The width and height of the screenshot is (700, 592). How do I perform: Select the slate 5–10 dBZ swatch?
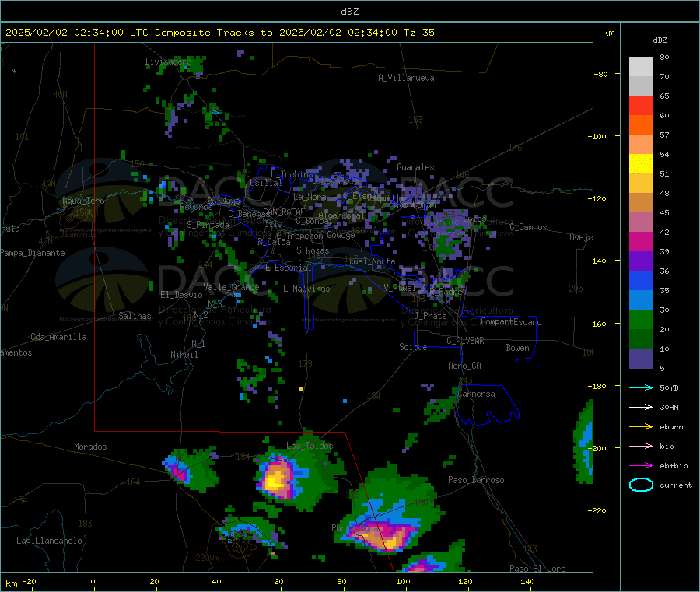click(x=641, y=359)
